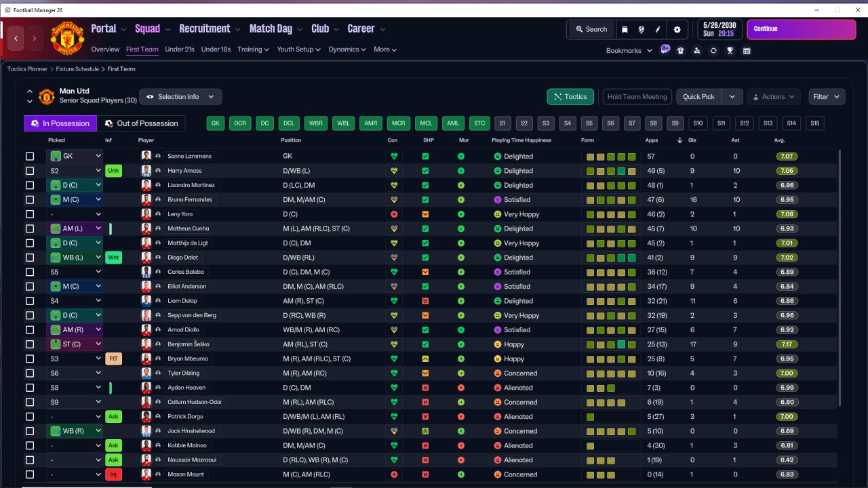
Task: Open the world globe icon
Action: click(x=642, y=30)
